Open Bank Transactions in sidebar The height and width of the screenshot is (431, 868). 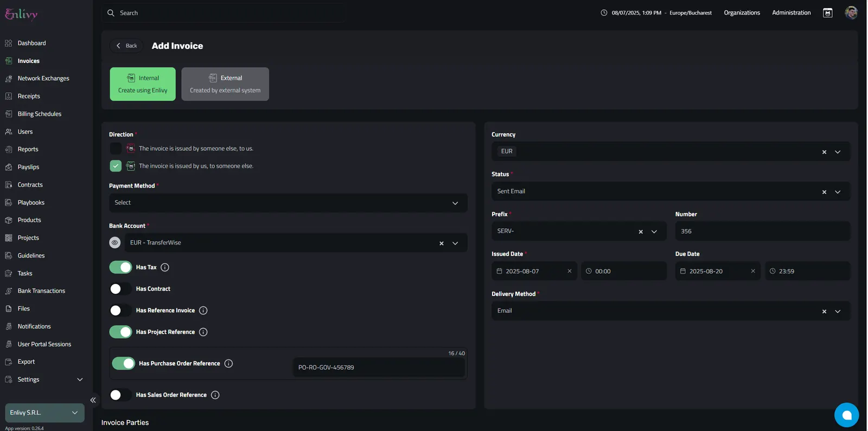coord(41,291)
